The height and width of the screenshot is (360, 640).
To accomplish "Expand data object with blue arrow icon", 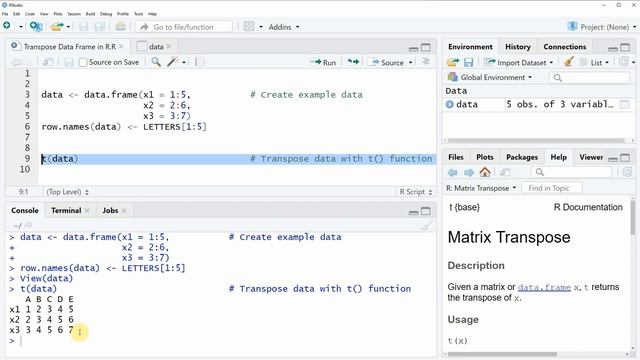I will click(450, 104).
